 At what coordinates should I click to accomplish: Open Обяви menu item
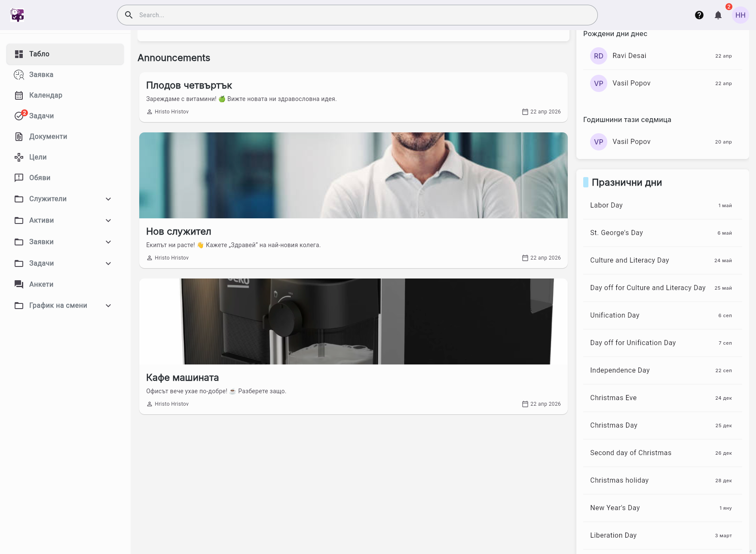click(x=65, y=178)
